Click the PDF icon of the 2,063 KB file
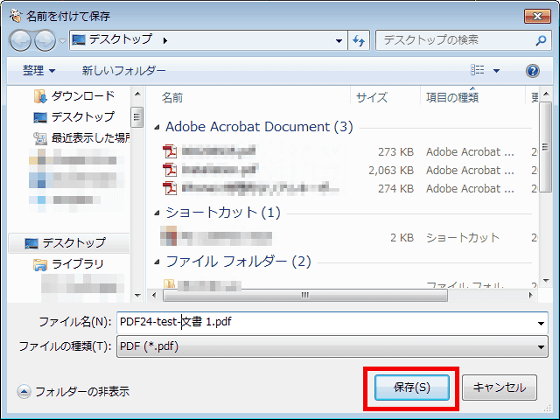Viewport: 560px width, 420px height. (170, 170)
